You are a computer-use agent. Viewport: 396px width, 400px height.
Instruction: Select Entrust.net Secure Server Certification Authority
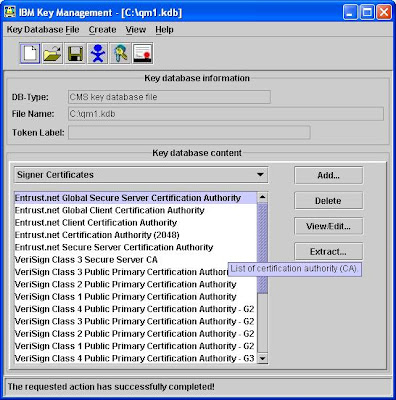pos(136,247)
